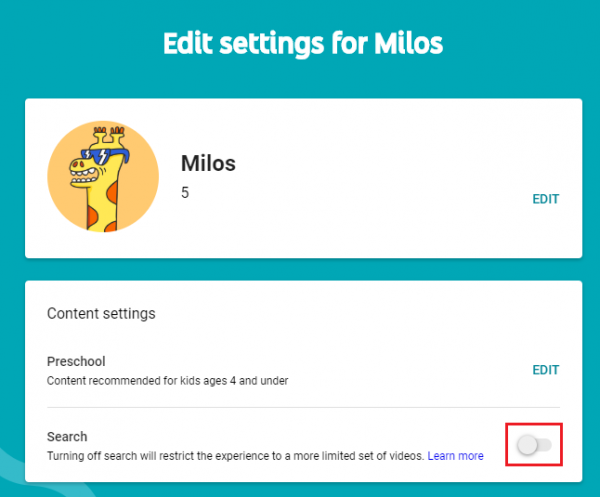Edit Milos's profile name and age

[x=546, y=199]
